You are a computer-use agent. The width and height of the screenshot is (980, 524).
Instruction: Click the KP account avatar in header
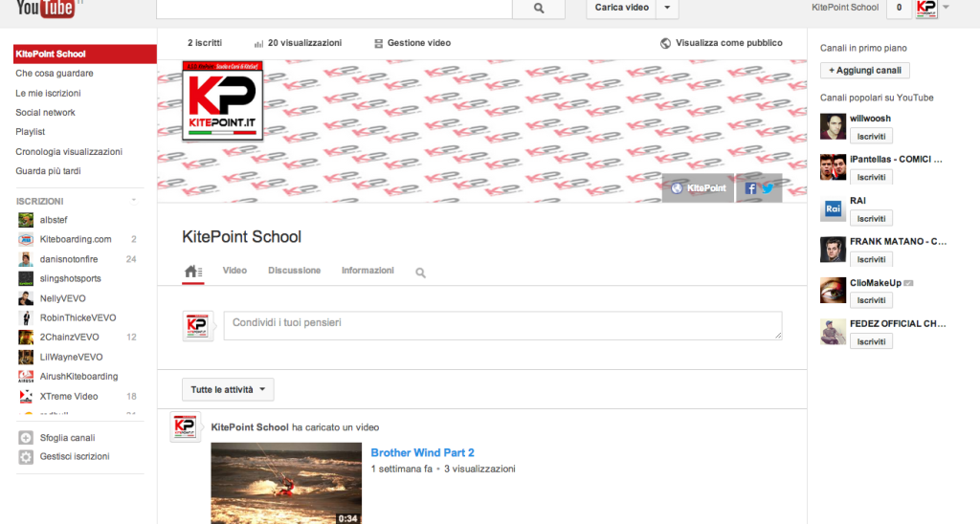coord(926,8)
